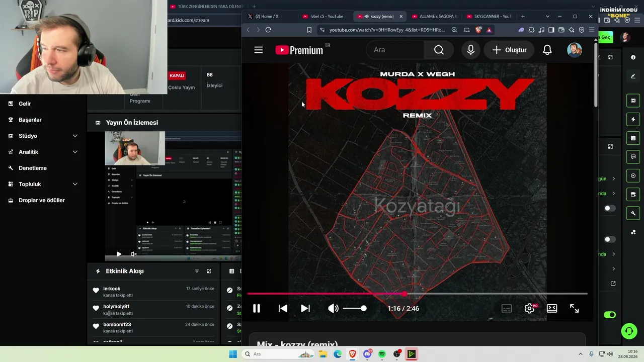Go back in the browser
The height and width of the screenshot is (362, 644).
(248, 30)
